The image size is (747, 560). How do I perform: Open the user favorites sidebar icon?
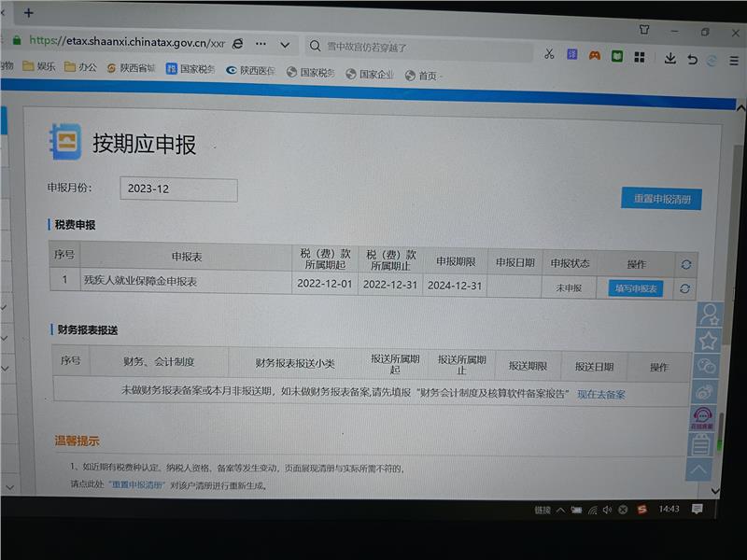[710, 315]
